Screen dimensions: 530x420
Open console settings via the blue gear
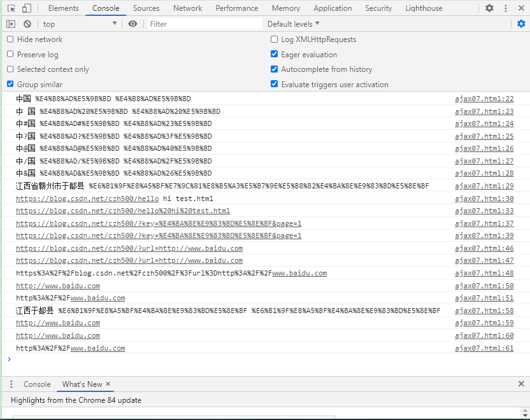520,23
